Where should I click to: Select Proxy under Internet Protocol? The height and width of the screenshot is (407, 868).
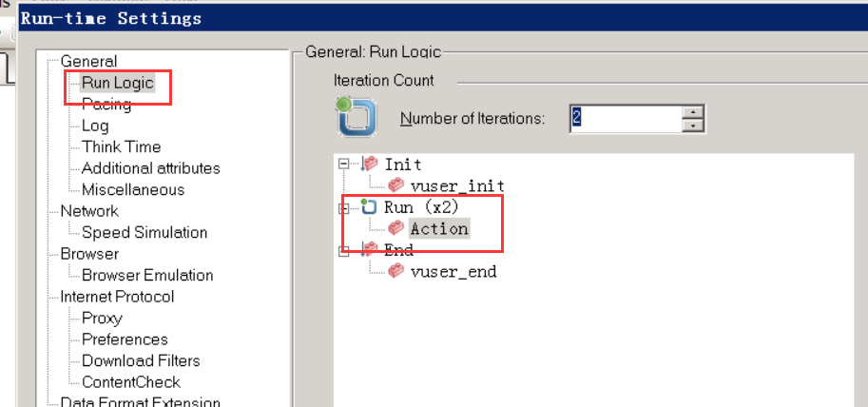(102, 319)
